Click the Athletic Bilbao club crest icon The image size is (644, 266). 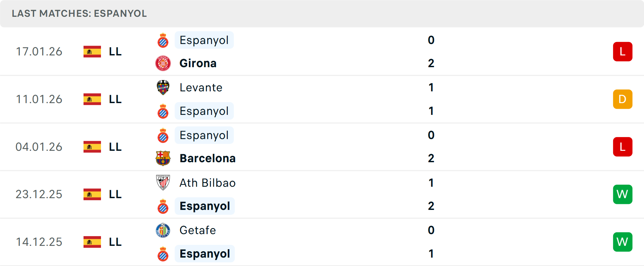pos(163,183)
